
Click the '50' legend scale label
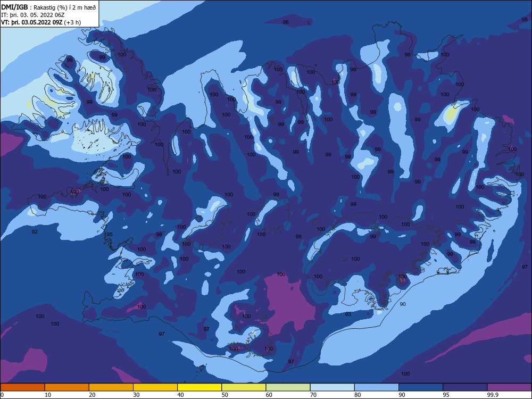click(225, 395)
